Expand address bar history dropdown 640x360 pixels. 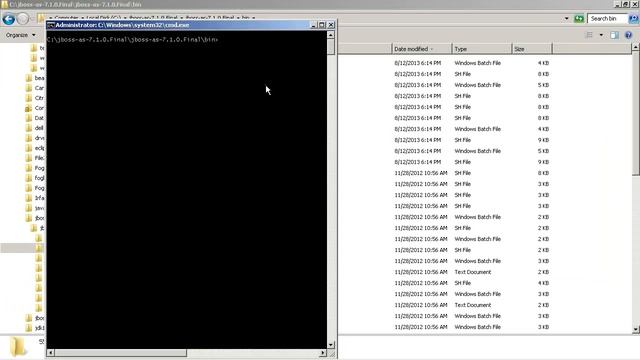point(567,18)
